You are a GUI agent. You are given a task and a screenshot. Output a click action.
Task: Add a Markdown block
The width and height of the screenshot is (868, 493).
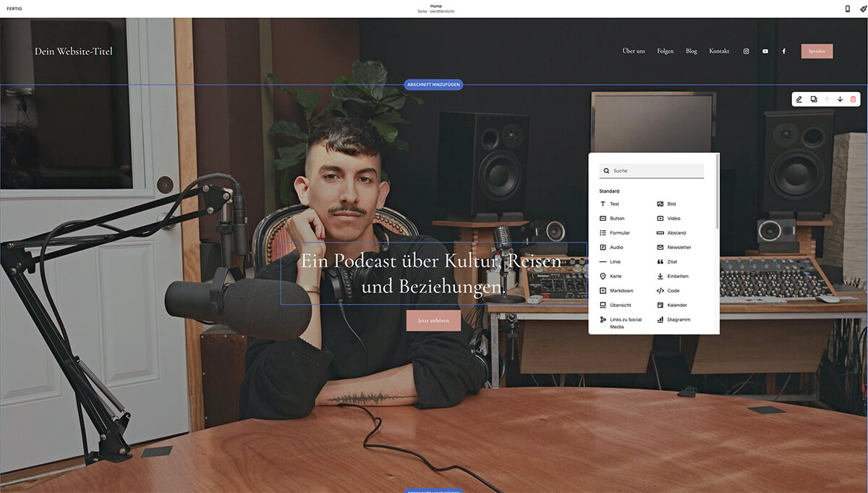[x=616, y=291]
